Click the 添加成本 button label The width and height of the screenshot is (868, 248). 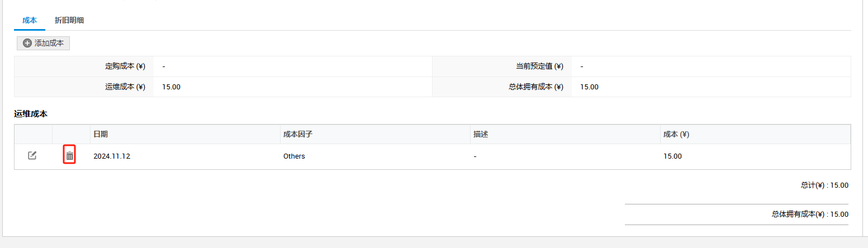49,43
